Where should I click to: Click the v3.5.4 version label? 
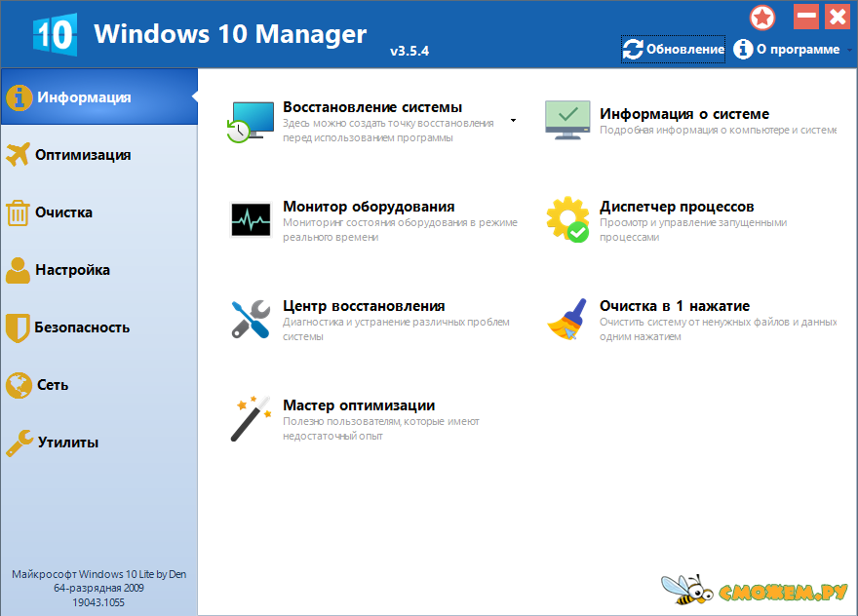click(x=409, y=51)
